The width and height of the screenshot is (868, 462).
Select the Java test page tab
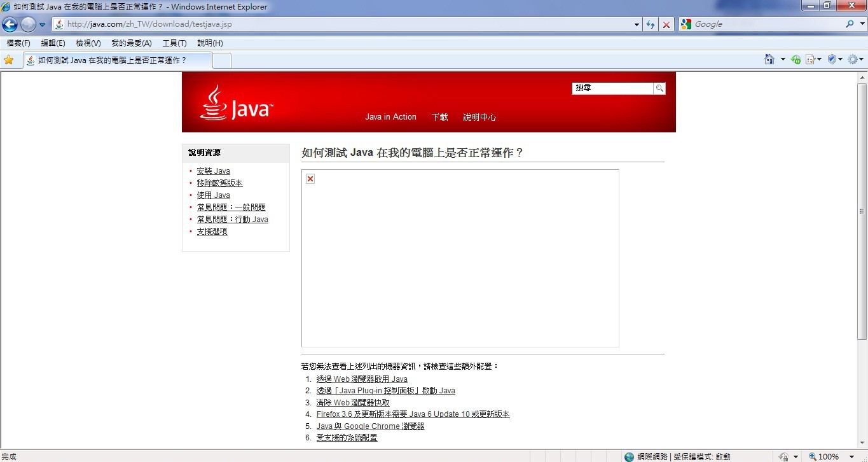(117, 60)
